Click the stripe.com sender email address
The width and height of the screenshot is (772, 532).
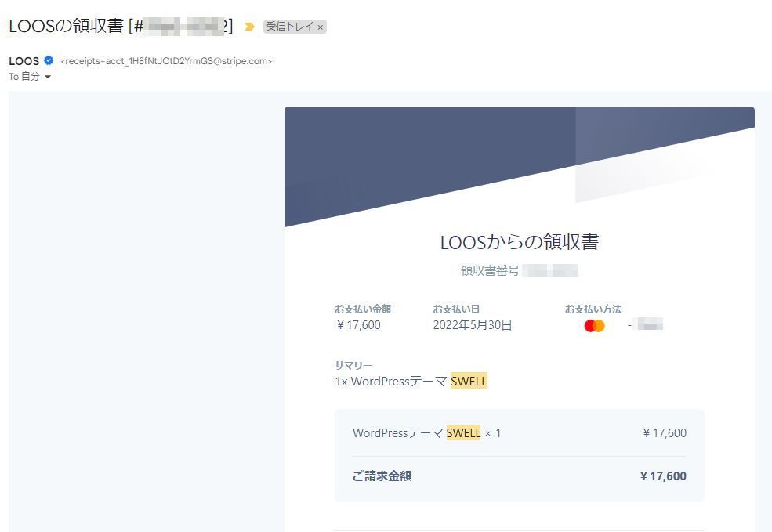pos(166,61)
